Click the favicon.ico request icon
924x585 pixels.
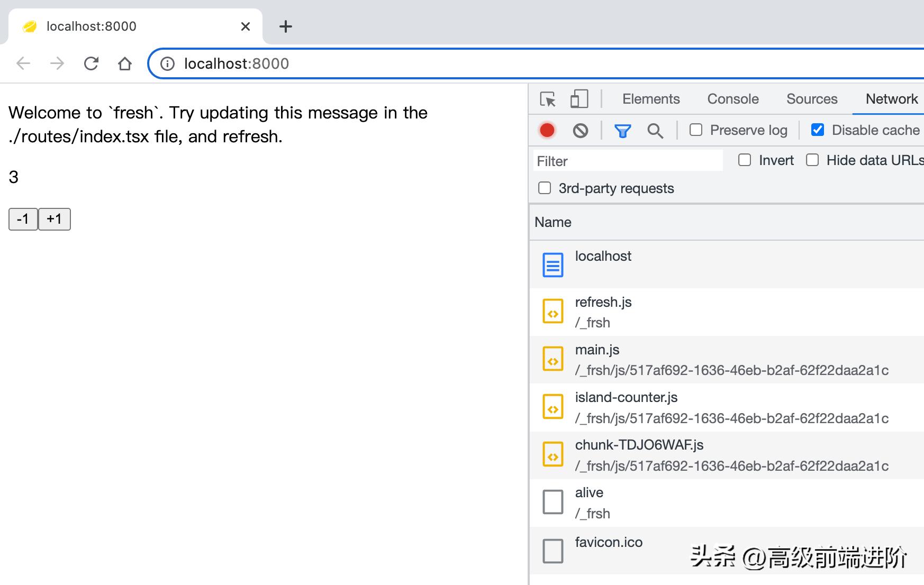(x=553, y=551)
